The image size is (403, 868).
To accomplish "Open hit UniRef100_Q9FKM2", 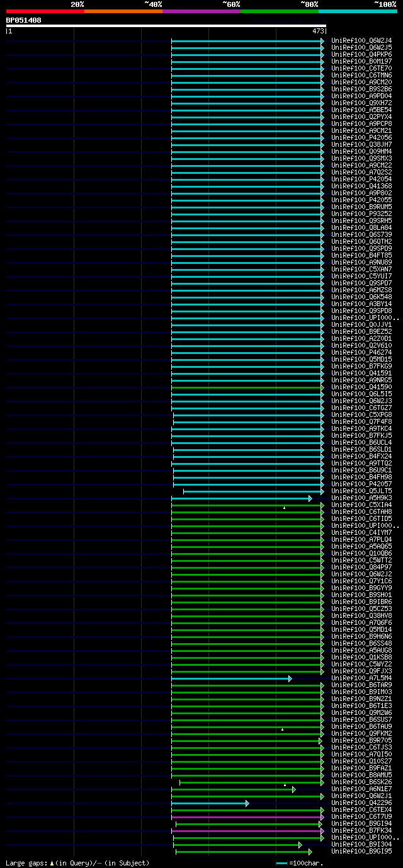I will tap(361, 733).
